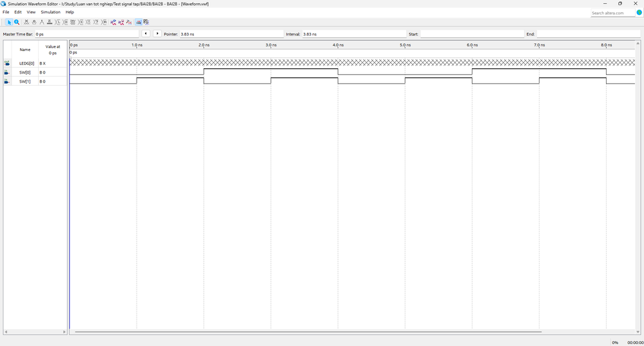Apply Weak High (H) waveform value
Viewport: 644px width, 346px height.
pyautogui.click(x=65, y=22)
